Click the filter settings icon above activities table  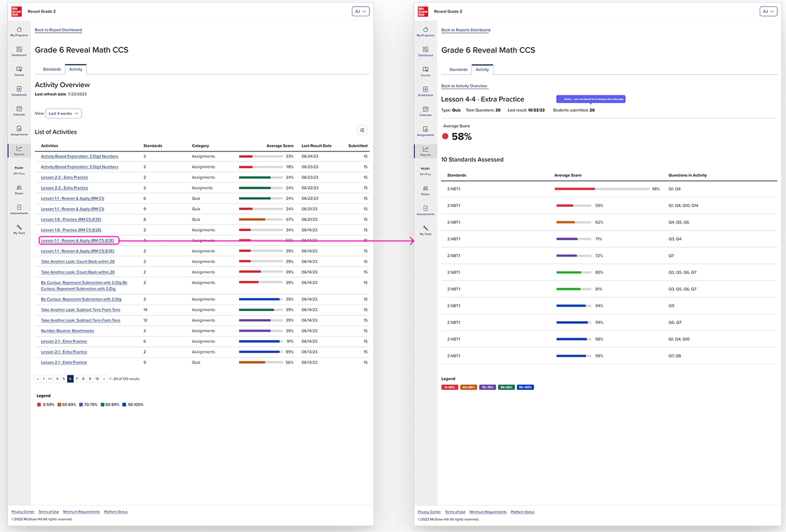pos(362,130)
